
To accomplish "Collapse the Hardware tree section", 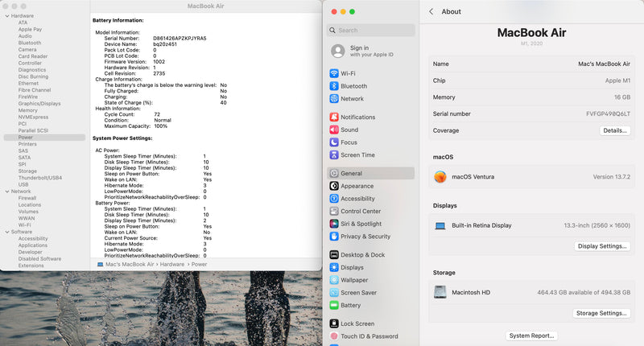I will click(x=6, y=16).
